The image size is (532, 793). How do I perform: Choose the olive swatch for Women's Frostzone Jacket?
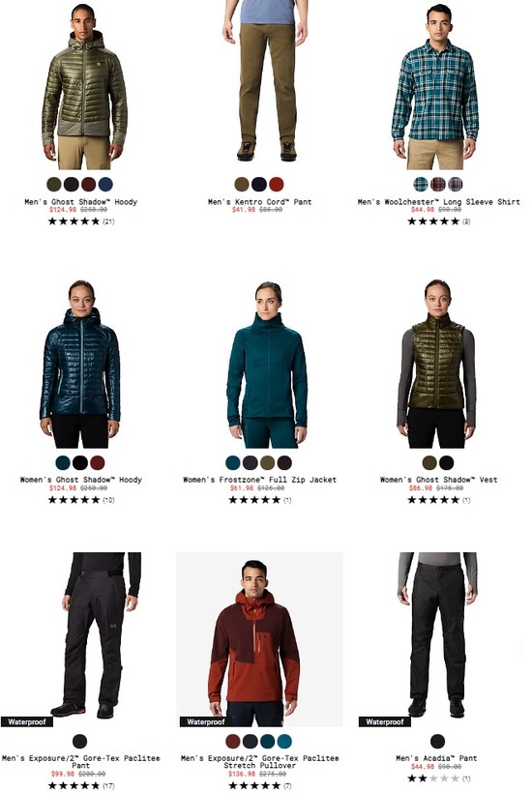click(x=267, y=462)
